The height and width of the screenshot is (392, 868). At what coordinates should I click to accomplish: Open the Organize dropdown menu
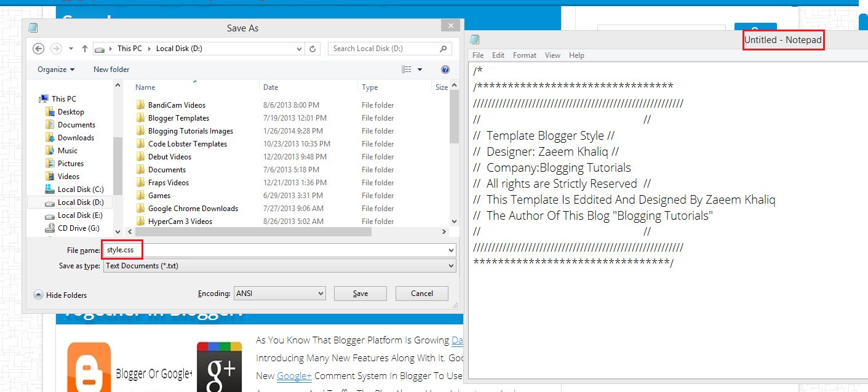click(56, 70)
